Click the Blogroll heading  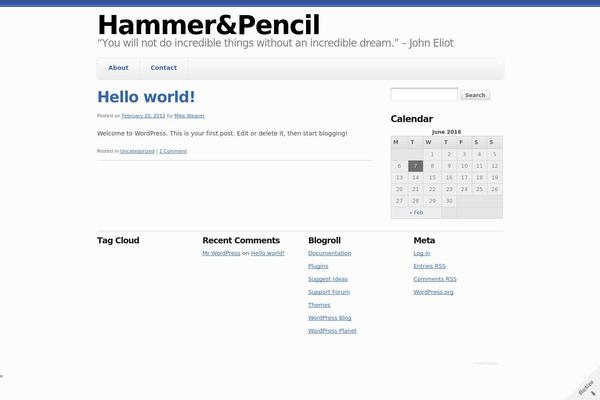324,240
